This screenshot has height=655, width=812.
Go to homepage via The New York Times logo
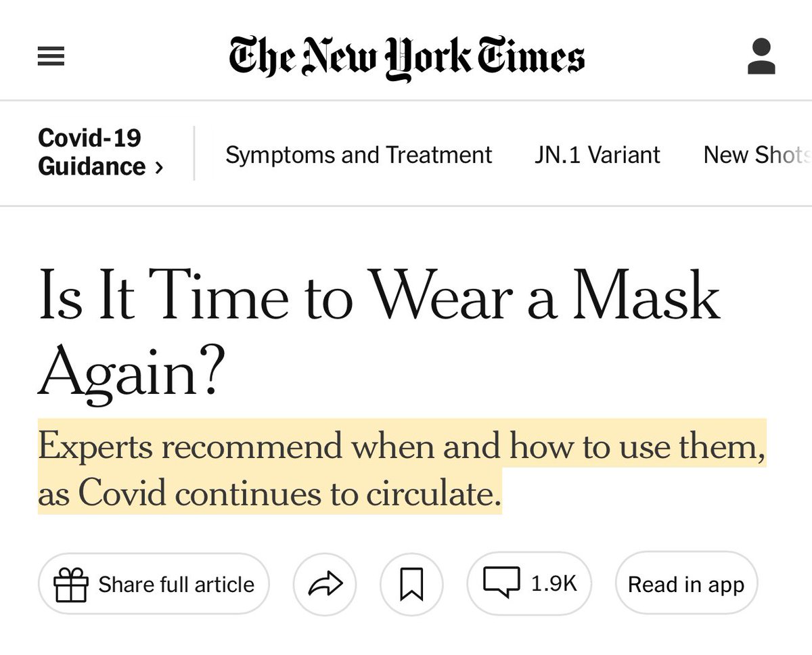point(406,57)
